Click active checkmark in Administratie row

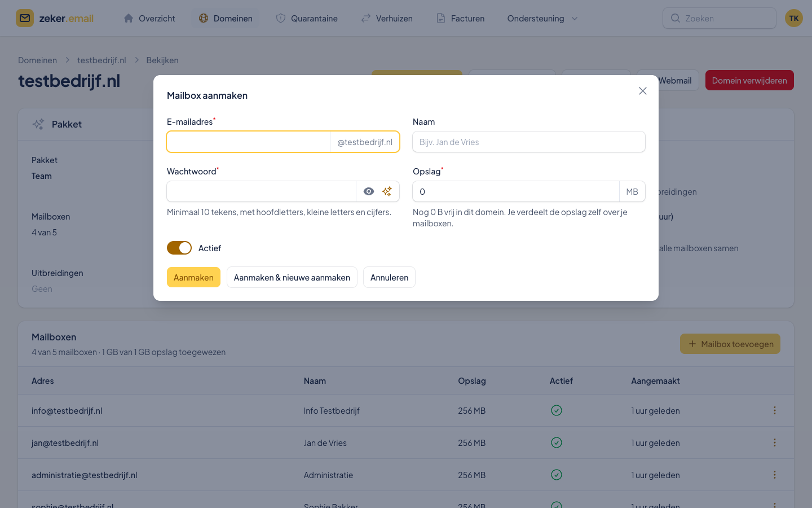[557, 475]
